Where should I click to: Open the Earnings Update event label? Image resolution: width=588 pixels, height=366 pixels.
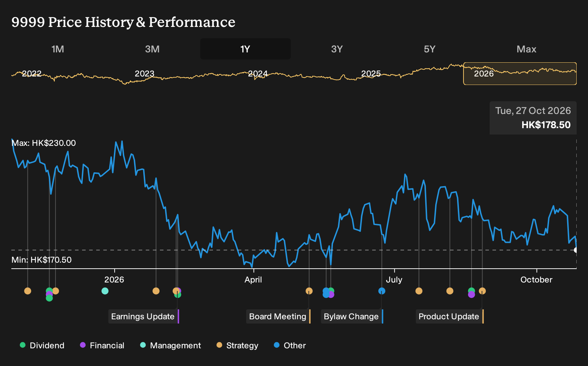(x=144, y=316)
